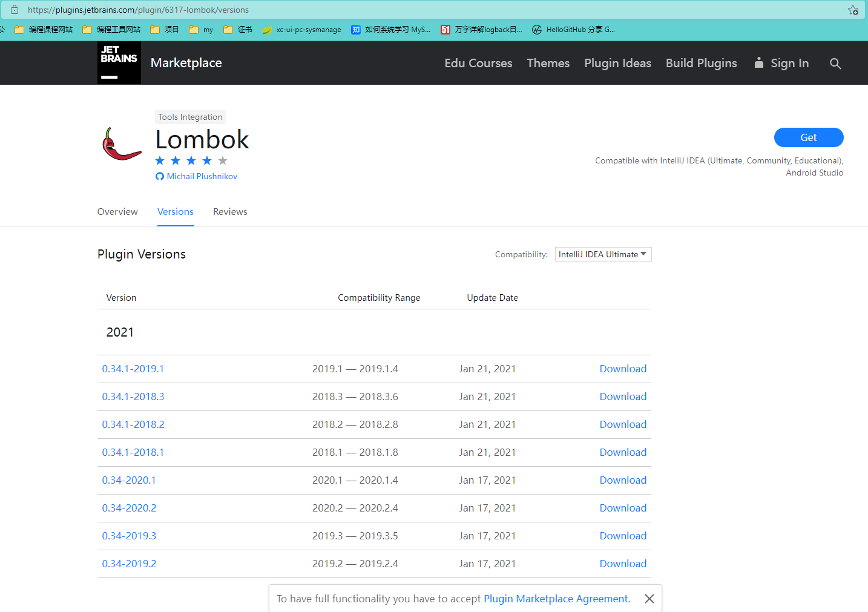Open the 如何系统学习 MyS... bookmark
This screenshot has height=612, width=868.
pyautogui.click(x=391, y=30)
